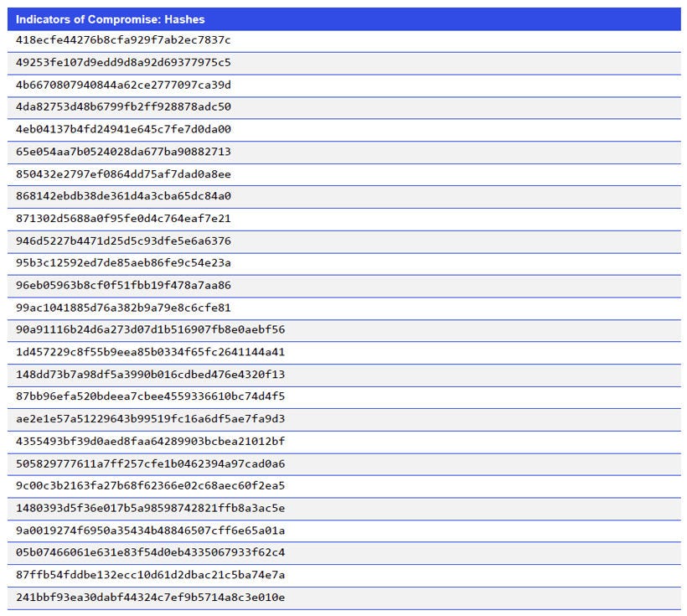This screenshot has height=616, width=687.
Task: Click the Indicators of Compromise: Hashes header
Action: pos(109,18)
